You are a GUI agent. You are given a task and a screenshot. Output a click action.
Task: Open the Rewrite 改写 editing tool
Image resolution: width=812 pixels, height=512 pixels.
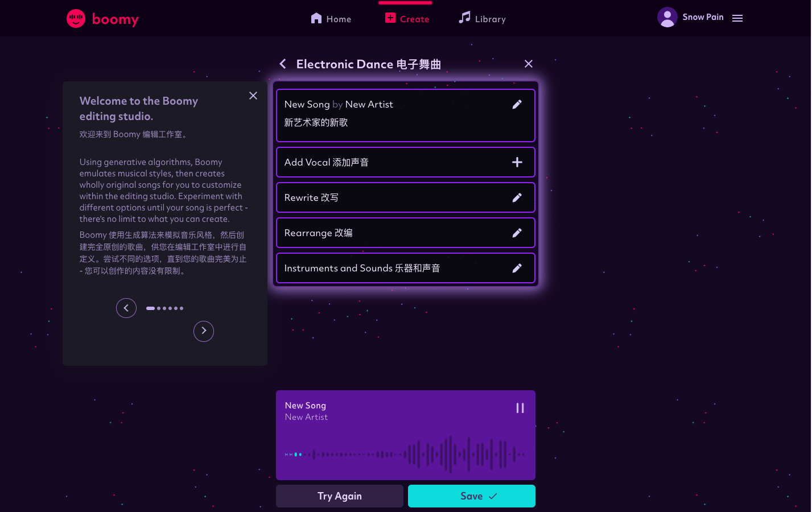[517, 197]
